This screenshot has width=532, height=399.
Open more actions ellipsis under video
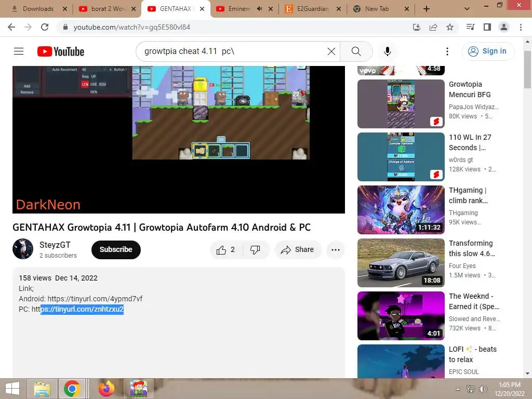[x=336, y=250]
